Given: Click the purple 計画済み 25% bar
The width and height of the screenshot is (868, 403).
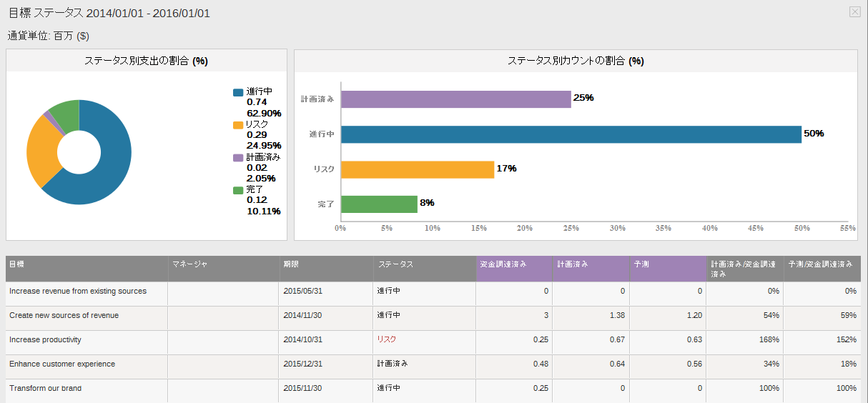Looking at the screenshot, I should point(455,99).
